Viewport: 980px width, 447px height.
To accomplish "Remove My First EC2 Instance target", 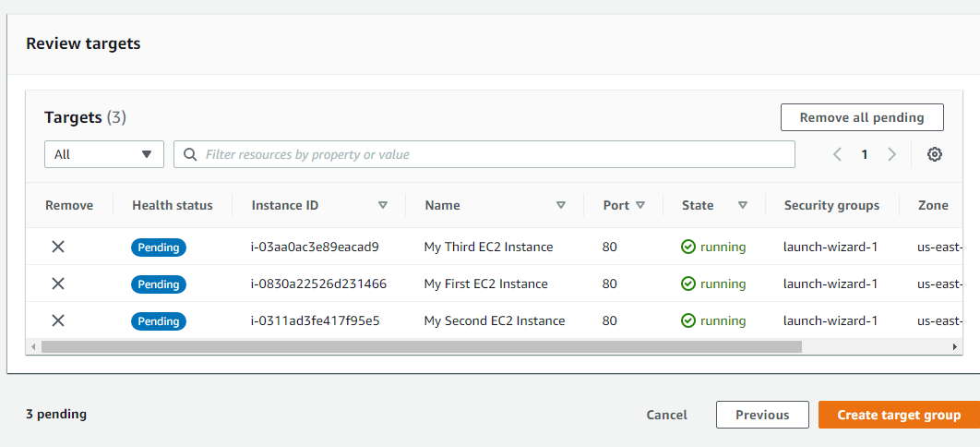I will pos(58,284).
